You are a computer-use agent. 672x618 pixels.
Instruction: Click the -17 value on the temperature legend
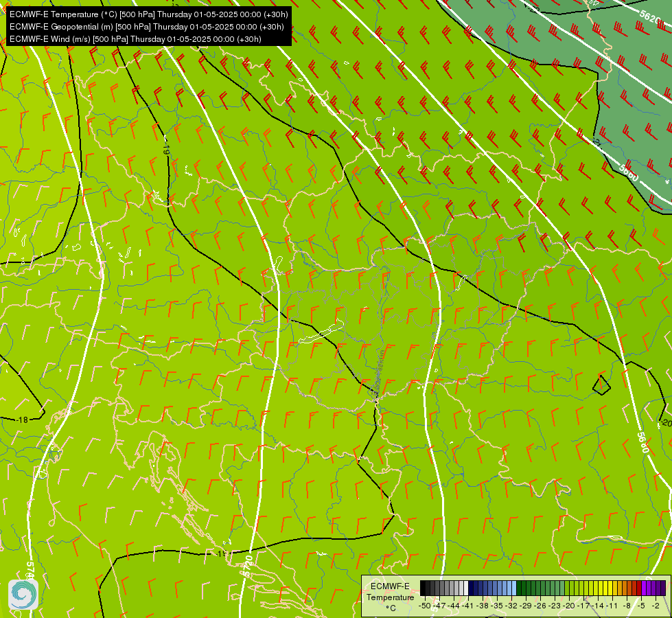click(583, 606)
